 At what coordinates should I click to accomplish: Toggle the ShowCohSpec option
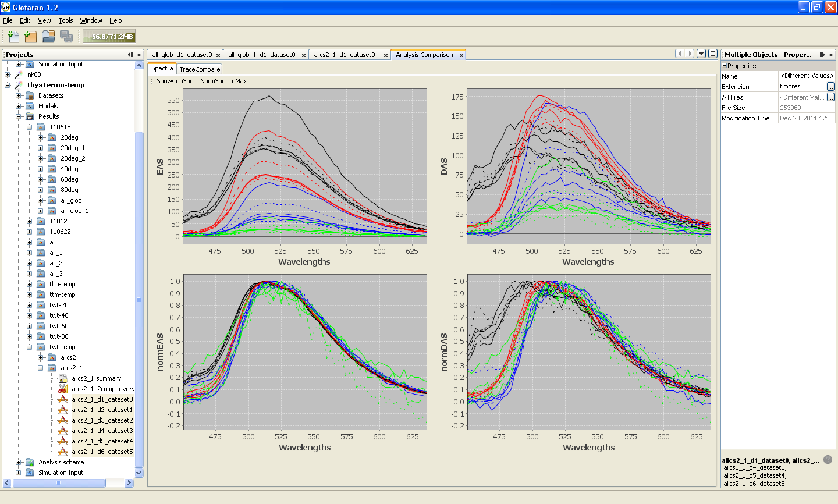[x=176, y=81]
